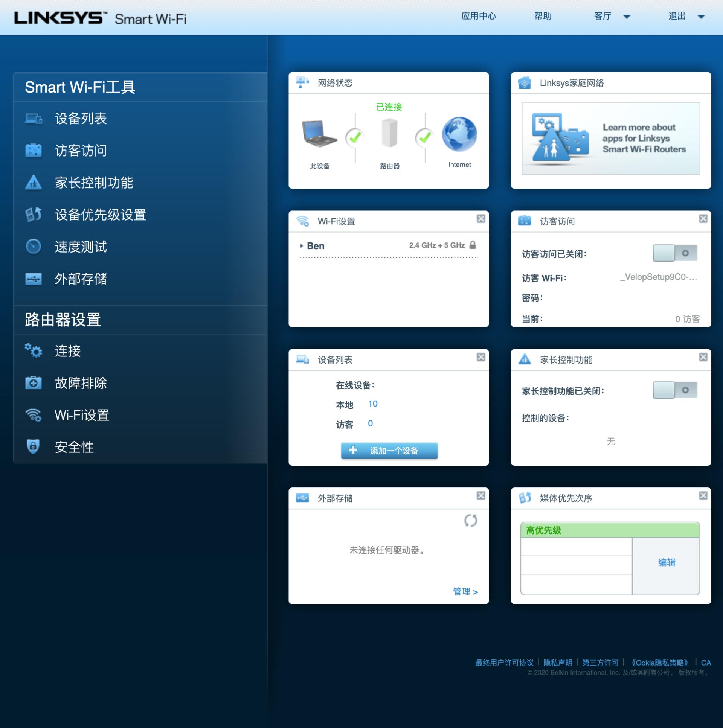Close the 媒体优先次序 widget

coord(703,495)
